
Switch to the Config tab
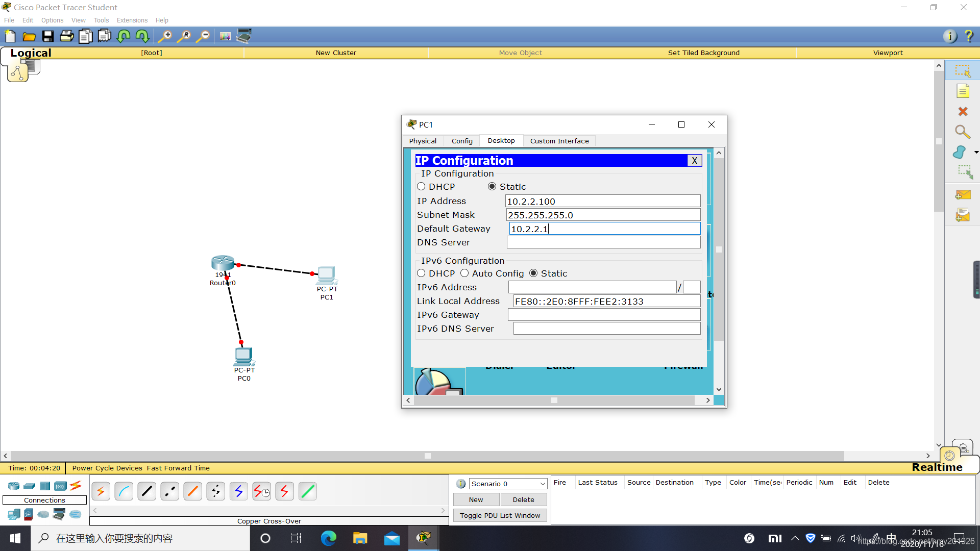pos(462,141)
